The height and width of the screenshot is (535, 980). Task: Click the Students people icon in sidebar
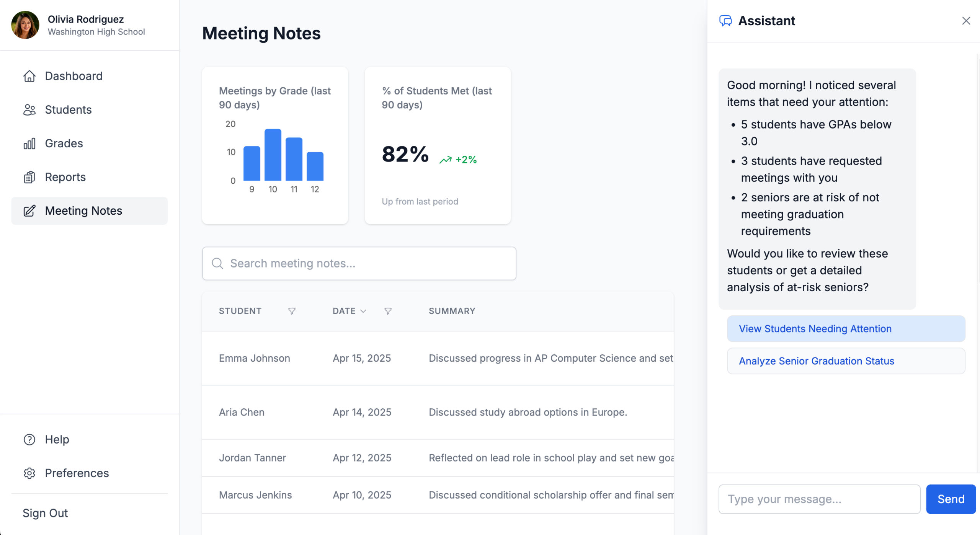(x=29, y=110)
